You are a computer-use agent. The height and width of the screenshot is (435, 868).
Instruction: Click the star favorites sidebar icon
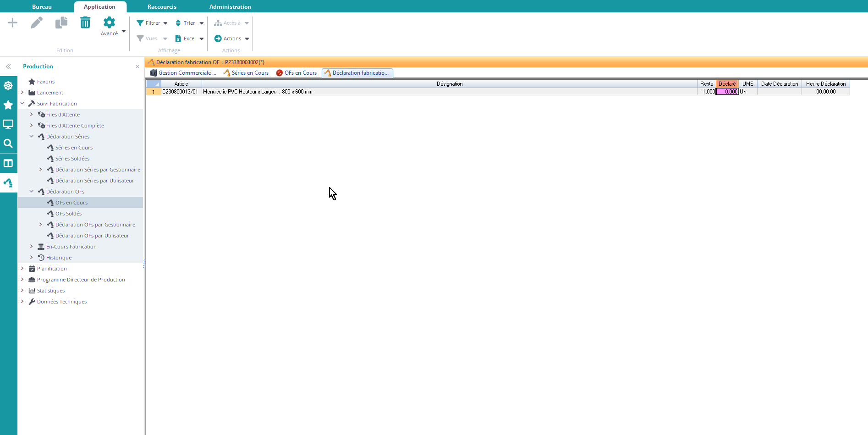click(x=8, y=105)
